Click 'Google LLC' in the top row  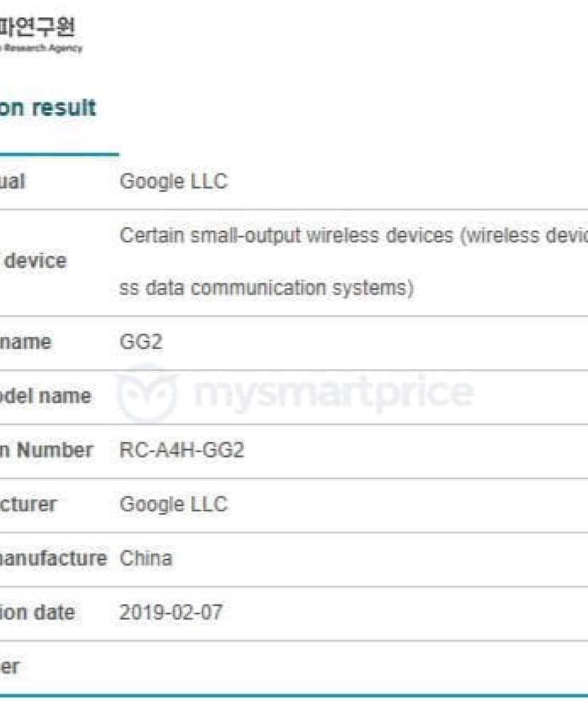pyautogui.click(x=173, y=181)
